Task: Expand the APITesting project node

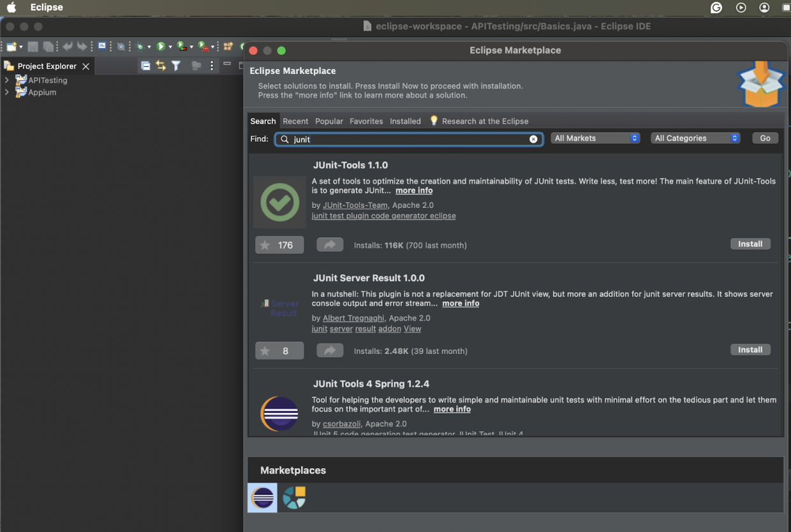Action: point(6,80)
